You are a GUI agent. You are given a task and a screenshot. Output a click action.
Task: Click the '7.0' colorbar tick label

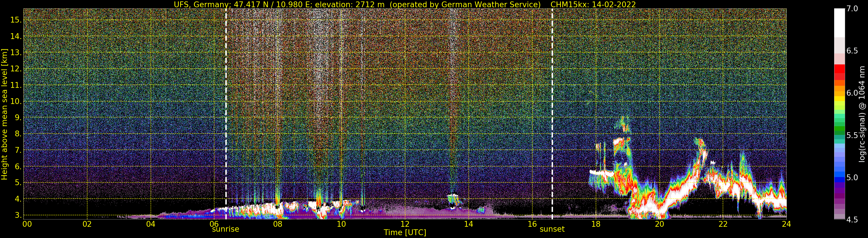coord(852,9)
